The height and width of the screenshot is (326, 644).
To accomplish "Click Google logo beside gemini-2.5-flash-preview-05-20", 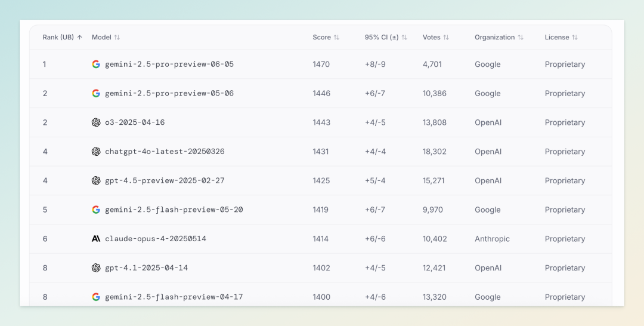I will coord(96,210).
